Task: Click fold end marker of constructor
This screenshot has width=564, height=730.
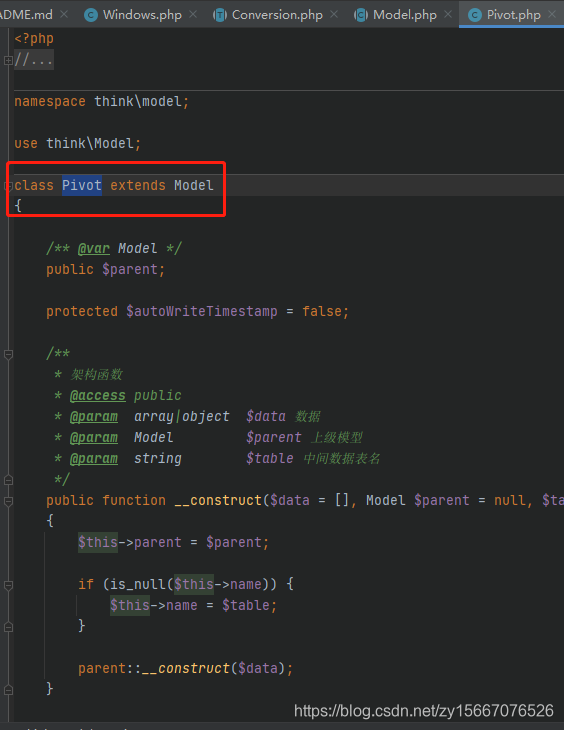Action: tap(8, 689)
